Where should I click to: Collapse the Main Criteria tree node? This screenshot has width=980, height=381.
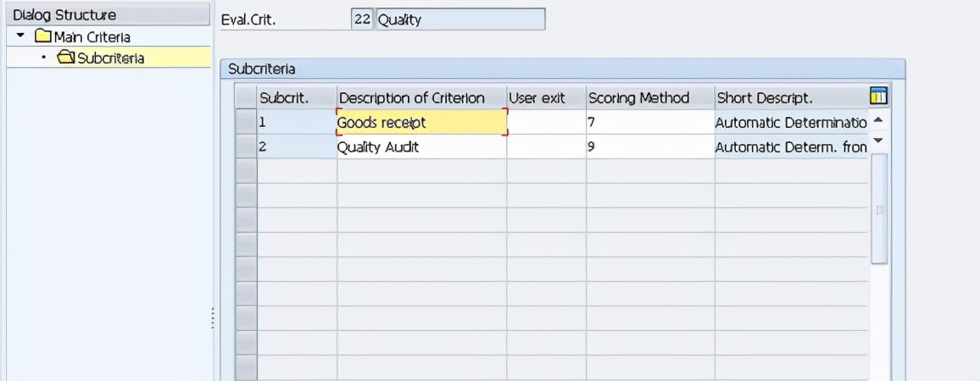point(20,36)
